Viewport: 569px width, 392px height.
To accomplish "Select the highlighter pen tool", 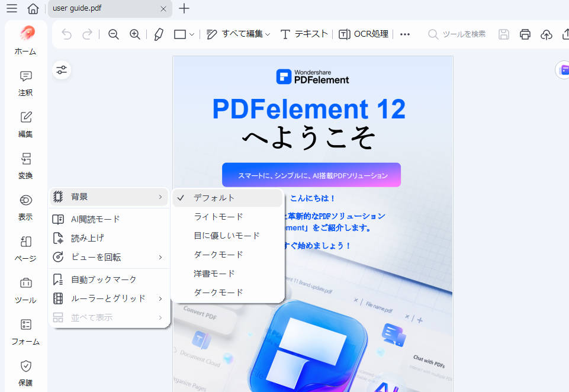I will (x=158, y=34).
